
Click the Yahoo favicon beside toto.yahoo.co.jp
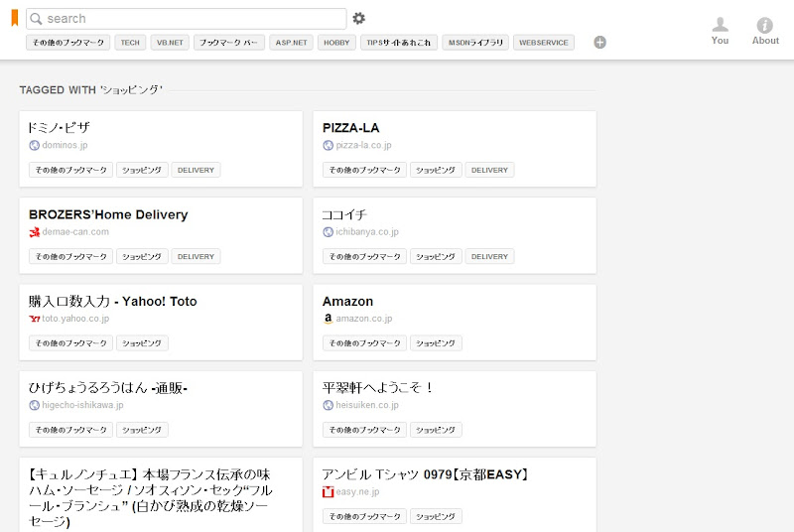point(34,319)
